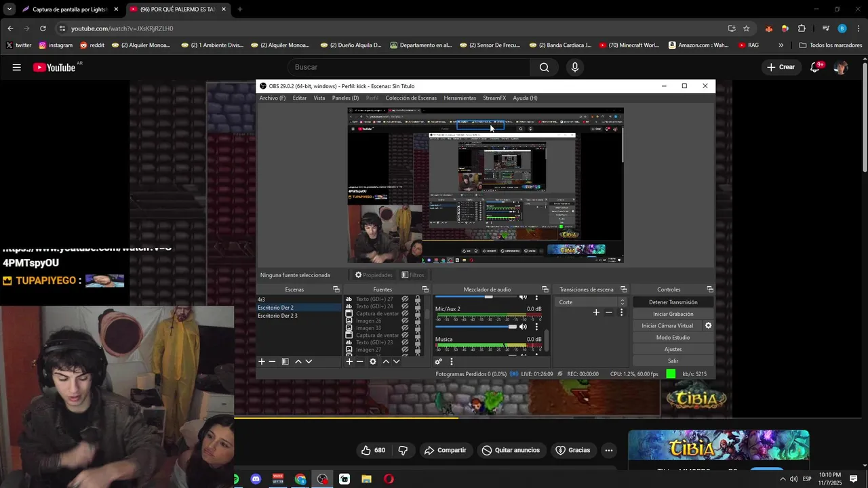Toggle visibility of Texto (GDI+) 27 source

(x=405, y=299)
